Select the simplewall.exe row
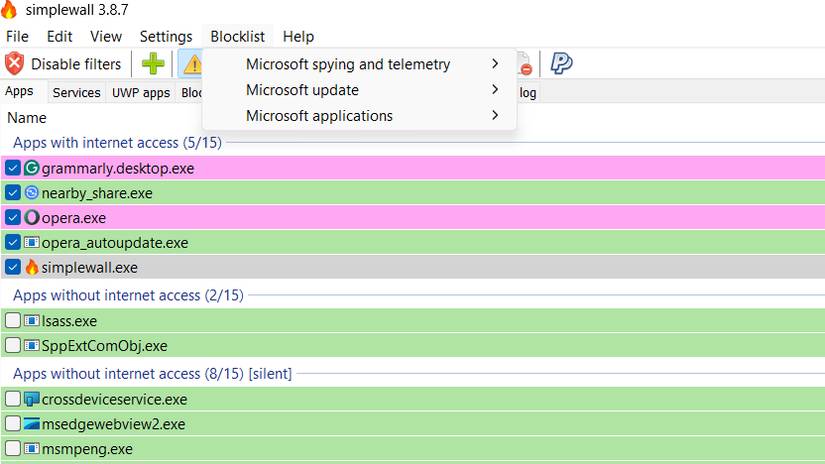 click(412, 267)
